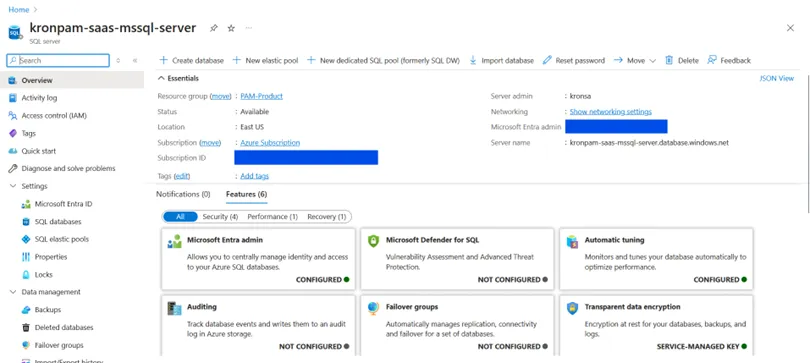The image size is (810, 363).
Task: Close the SQL server blade
Action: [x=790, y=28]
